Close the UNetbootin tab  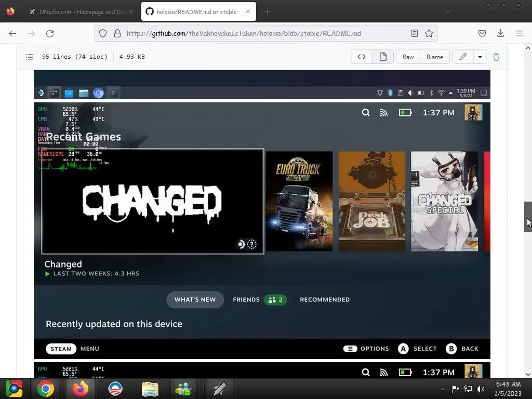click(131, 12)
